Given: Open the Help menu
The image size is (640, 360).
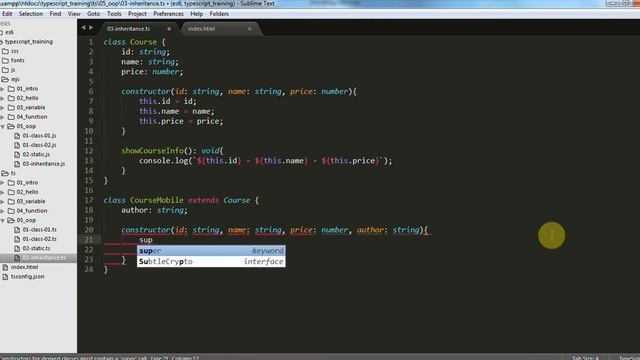Looking at the screenshot, I should click(196, 14).
